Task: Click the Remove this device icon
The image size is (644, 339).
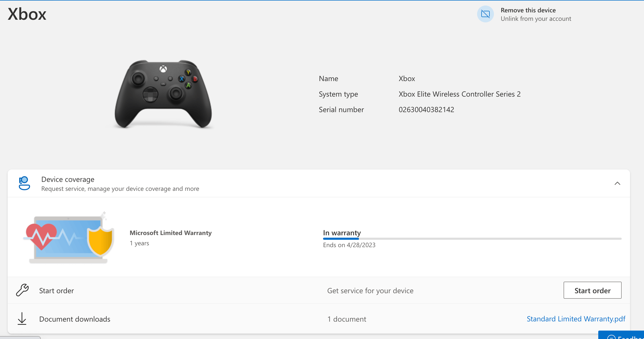Action: pyautogui.click(x=485, y=14)
